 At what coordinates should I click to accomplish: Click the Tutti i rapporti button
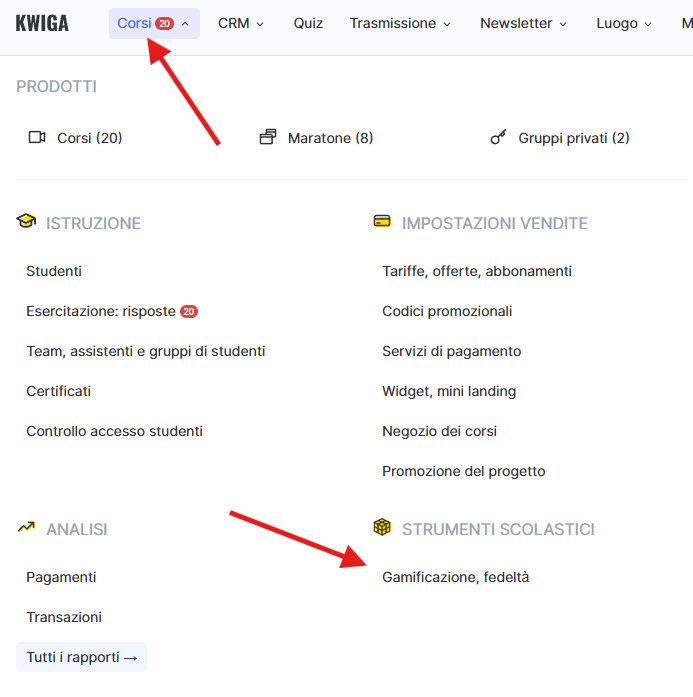(82, 657)
